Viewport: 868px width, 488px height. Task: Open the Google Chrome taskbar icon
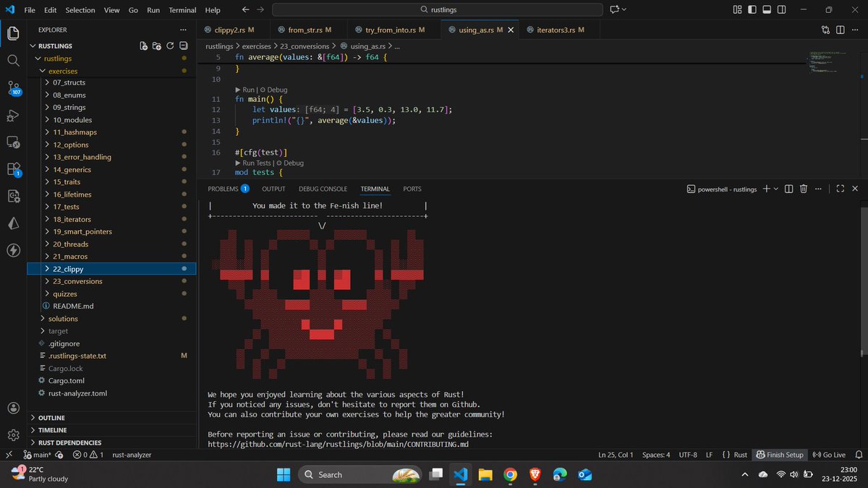pyautogui.click(x=510, y=474)
